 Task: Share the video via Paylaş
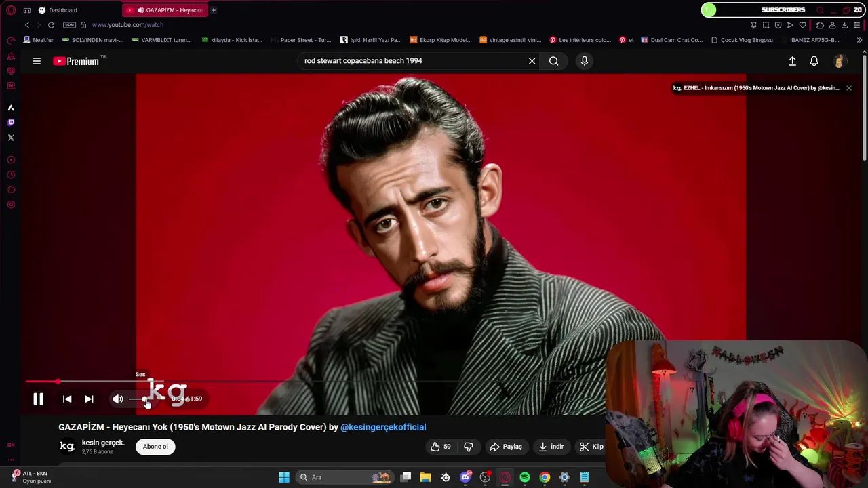506,447
